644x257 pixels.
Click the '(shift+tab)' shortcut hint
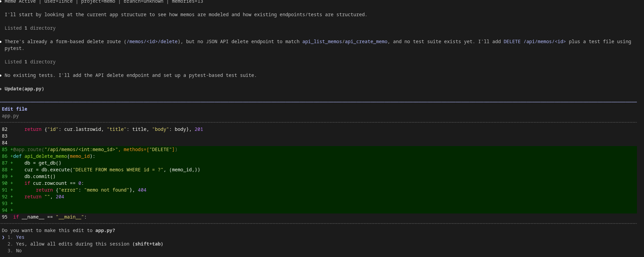(x=148, y=244)
